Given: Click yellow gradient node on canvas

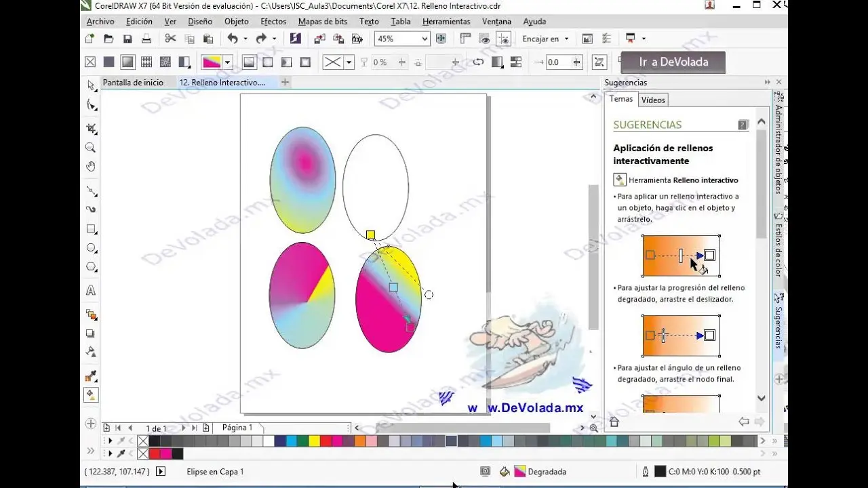Looking at the screenshot, I should 370,235.
